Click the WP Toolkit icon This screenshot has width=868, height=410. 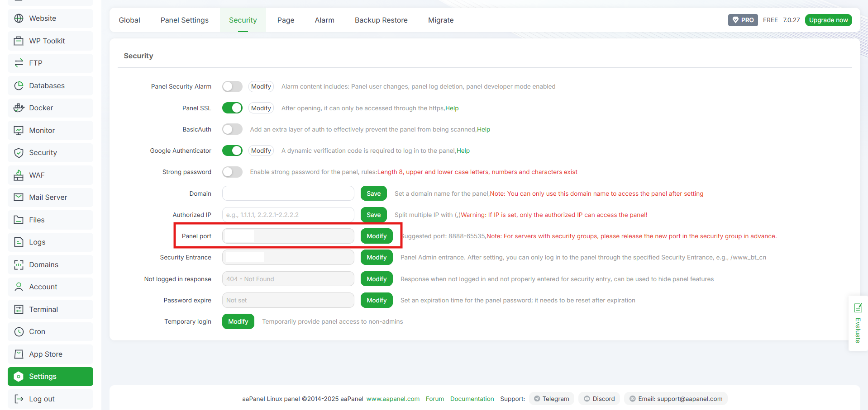(x=19, y=41)
